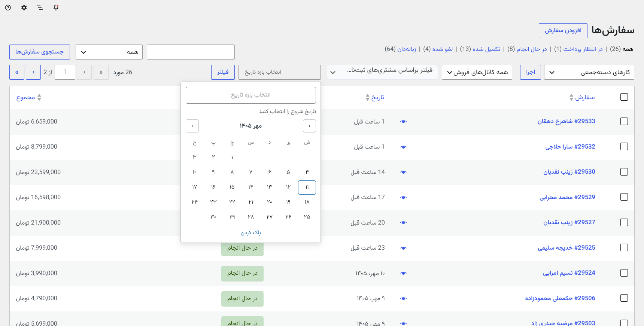Viewport: 644px width, 326px height.
Task: Filter orders by در حال انجام status
Action: click(532, 49)
